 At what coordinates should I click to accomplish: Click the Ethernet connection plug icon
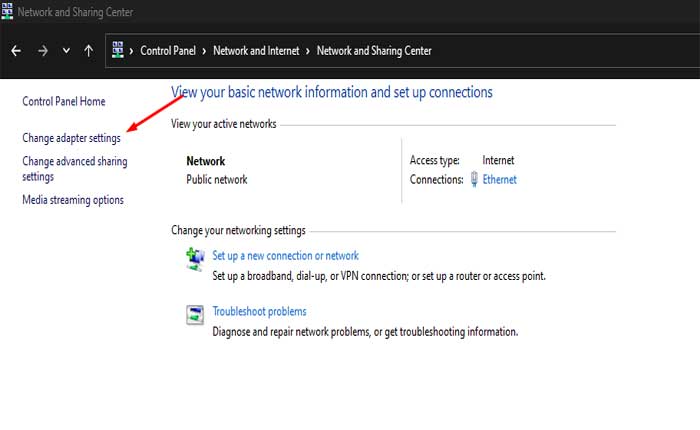[x=474, y=180]
